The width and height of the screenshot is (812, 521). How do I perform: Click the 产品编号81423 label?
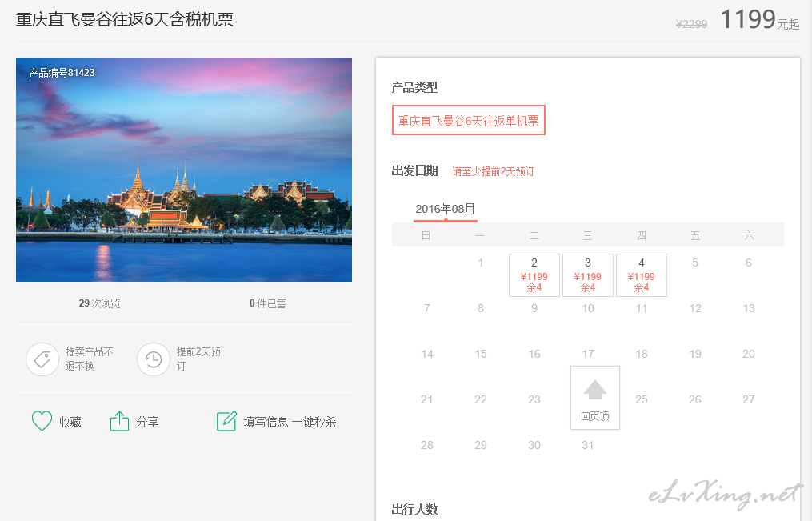62,73
